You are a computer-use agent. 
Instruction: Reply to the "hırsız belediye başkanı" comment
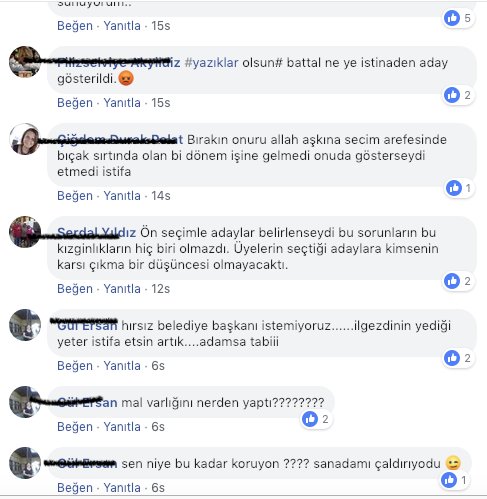(x=122, y=366)
